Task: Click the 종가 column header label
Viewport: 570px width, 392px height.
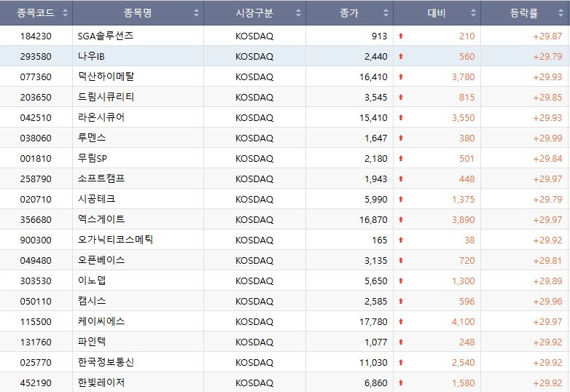Action: click(x=349, y=13)
